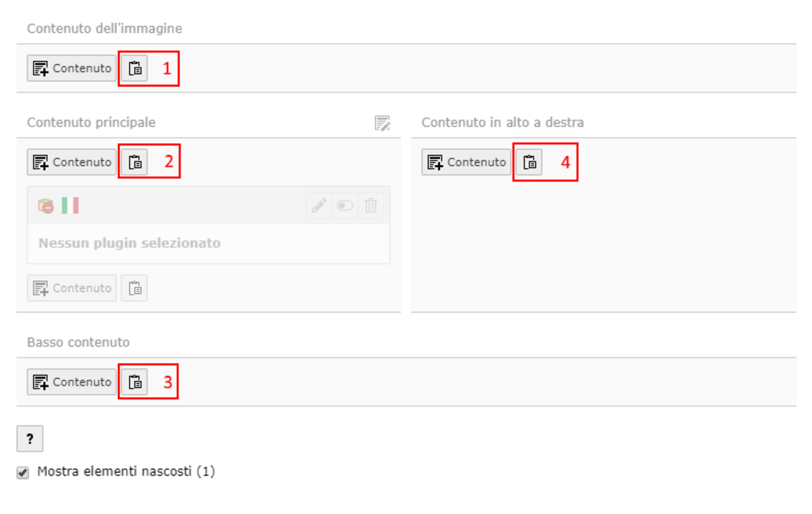Uncheck Mostra elementi nascosti checkbox
Screen dimensions: 812x514
point(22,472)
